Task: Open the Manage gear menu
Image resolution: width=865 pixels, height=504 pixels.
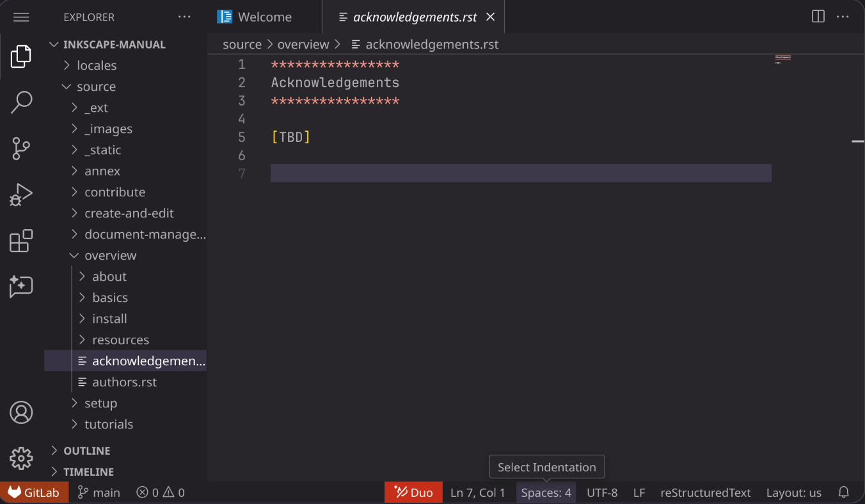Action: coord(21,458)
